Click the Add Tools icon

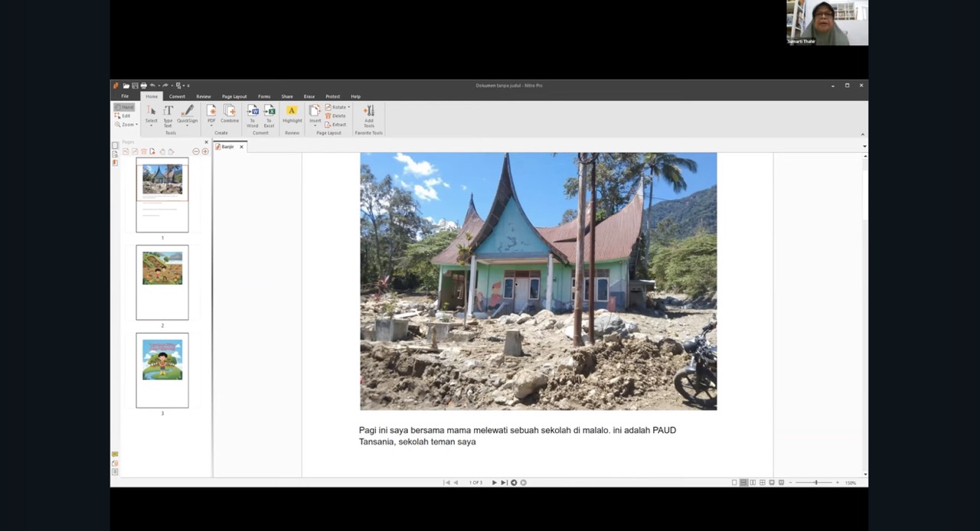pos(369,112)
